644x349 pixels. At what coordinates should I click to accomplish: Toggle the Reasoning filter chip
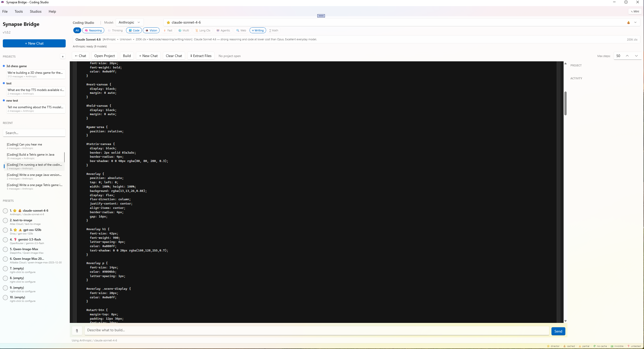click(93, 30)
